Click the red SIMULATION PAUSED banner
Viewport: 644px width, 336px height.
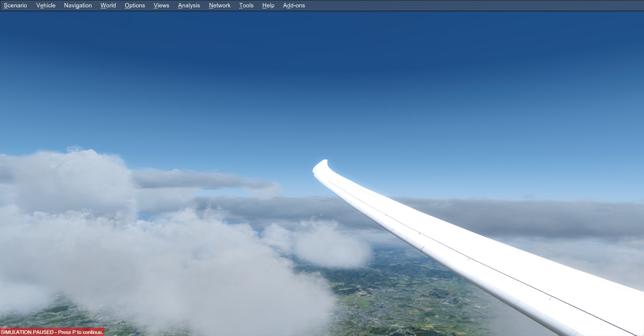52,332
